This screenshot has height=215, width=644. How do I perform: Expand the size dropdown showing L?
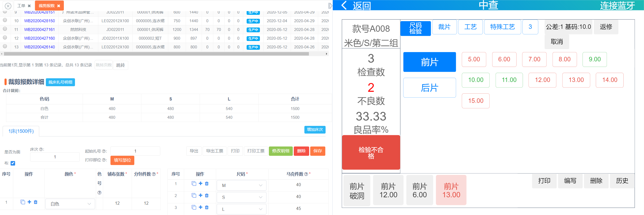click(x=242, y=209)
